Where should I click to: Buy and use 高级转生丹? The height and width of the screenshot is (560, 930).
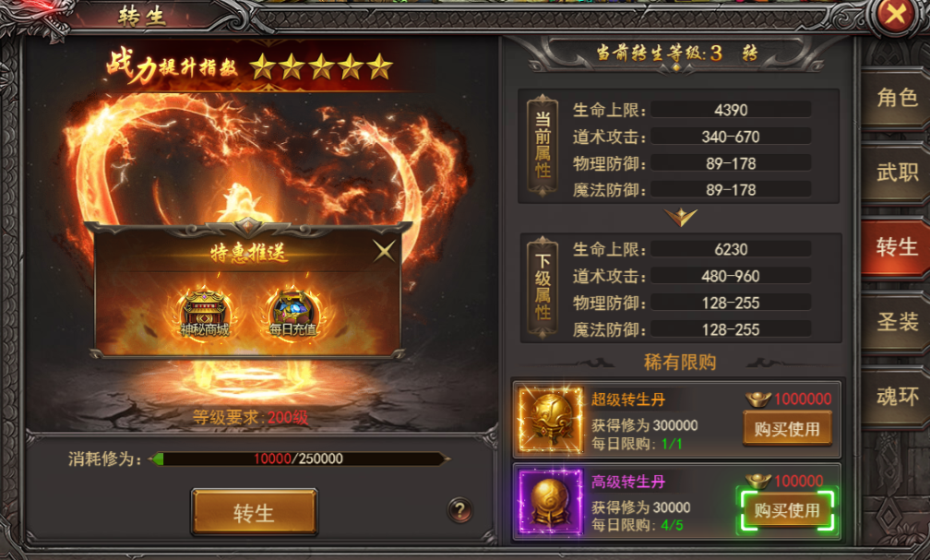click(787, 510)
